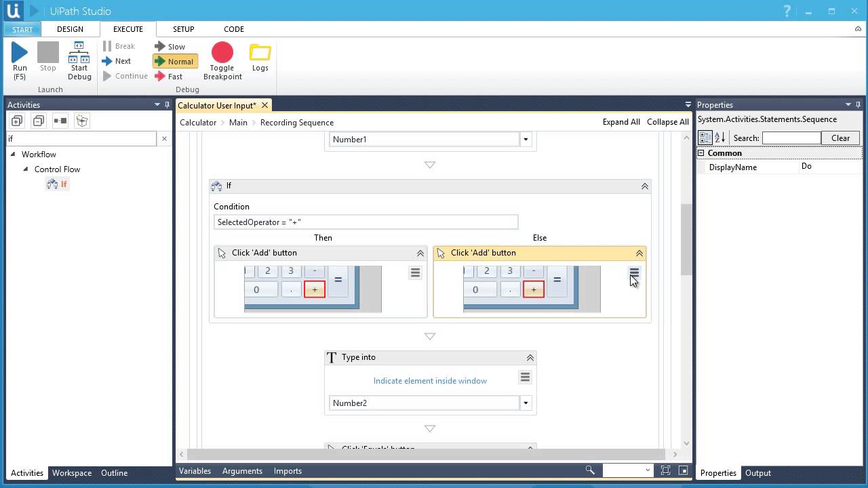Step to Next debug action
The width and height of the screenshot is (868, 488).
coord(117,61)
